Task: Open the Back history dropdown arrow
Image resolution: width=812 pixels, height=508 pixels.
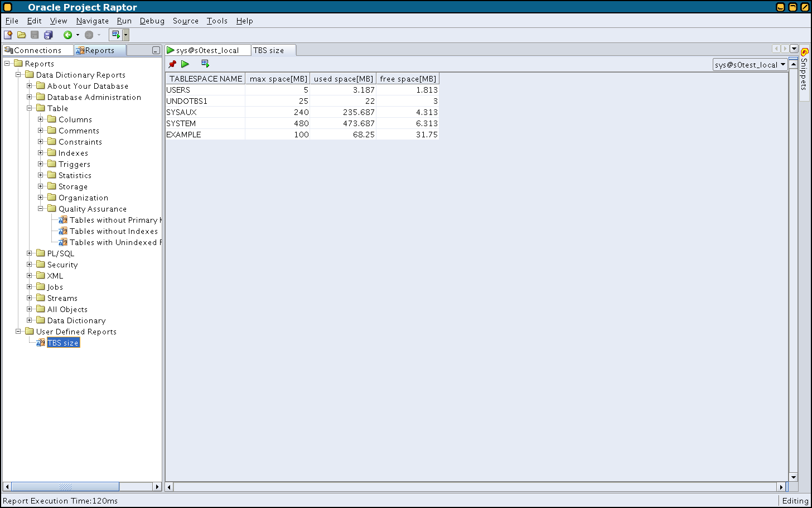Action: [x=78, y=35]
